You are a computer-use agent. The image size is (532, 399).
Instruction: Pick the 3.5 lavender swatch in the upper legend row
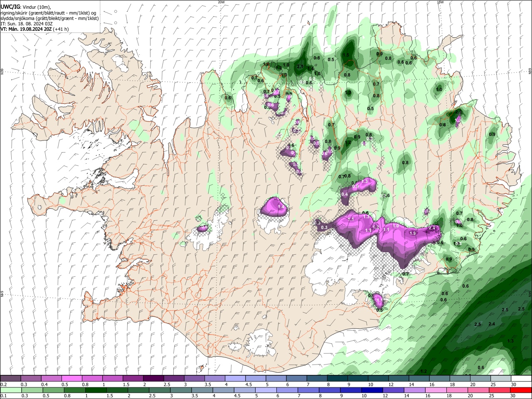[215, 378]
